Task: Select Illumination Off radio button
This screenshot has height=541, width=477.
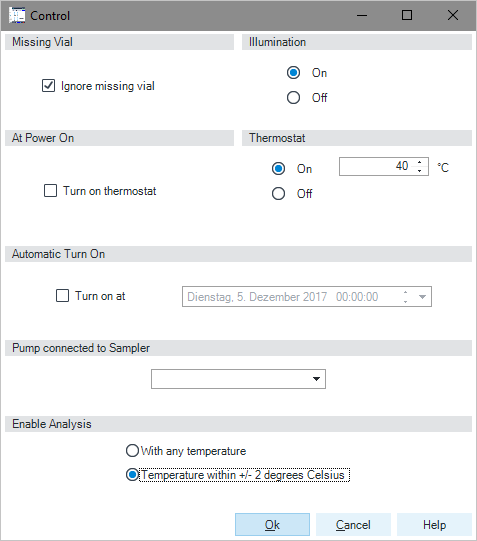Action: tap(294, 98)
